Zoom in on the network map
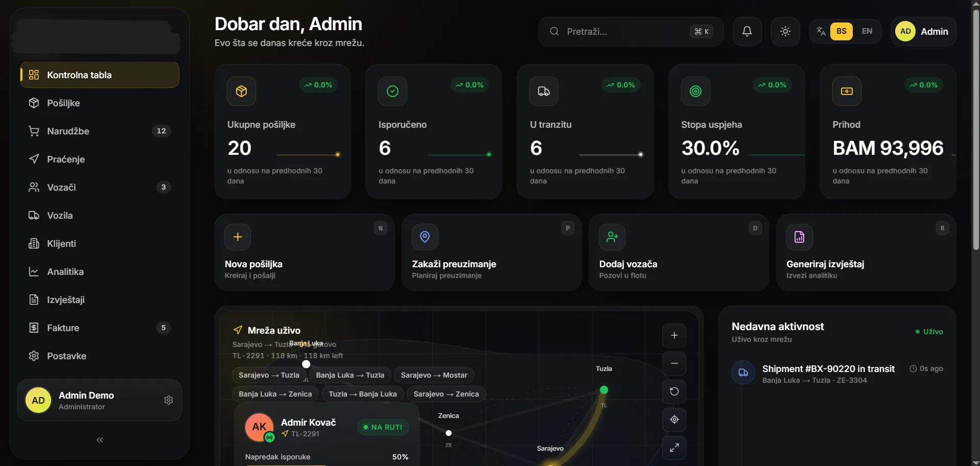 pyautogui.click(x=674, y=335)
